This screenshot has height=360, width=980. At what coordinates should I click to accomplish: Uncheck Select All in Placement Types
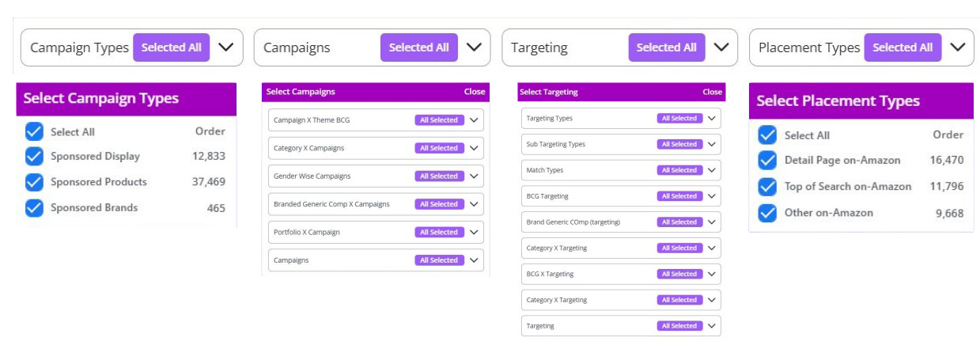766,135
